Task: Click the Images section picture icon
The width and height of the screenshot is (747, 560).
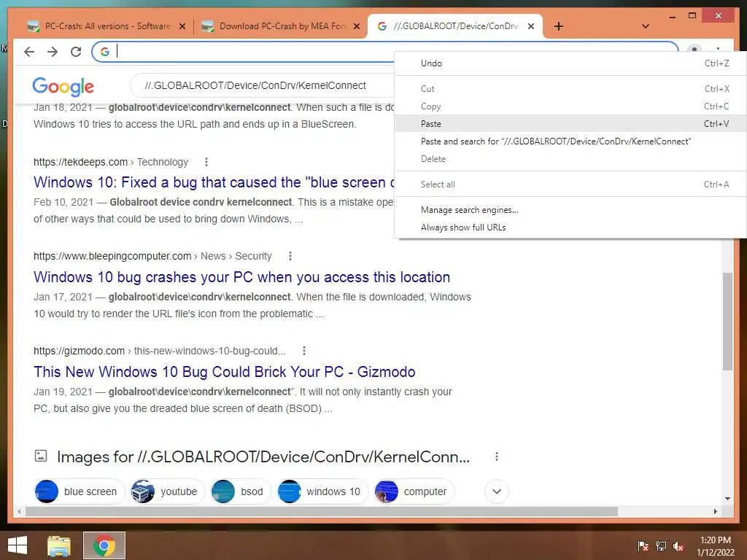Action: [41, 456]
